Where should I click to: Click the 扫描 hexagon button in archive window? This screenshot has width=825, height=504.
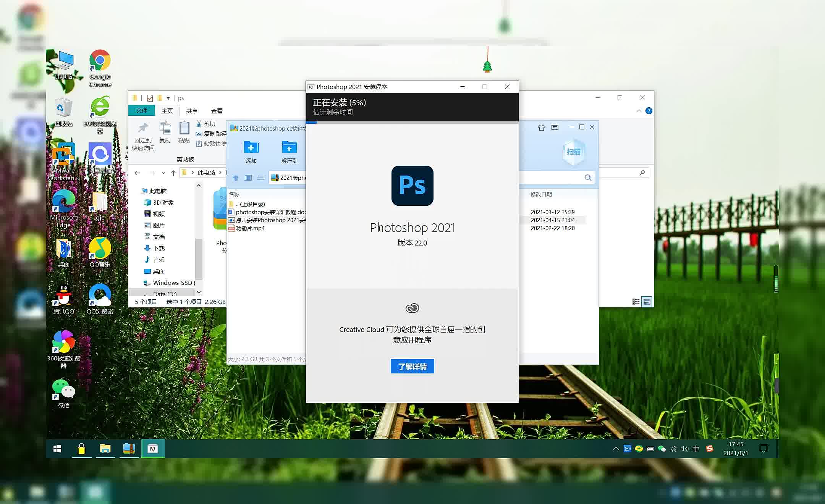pos(573,152)
